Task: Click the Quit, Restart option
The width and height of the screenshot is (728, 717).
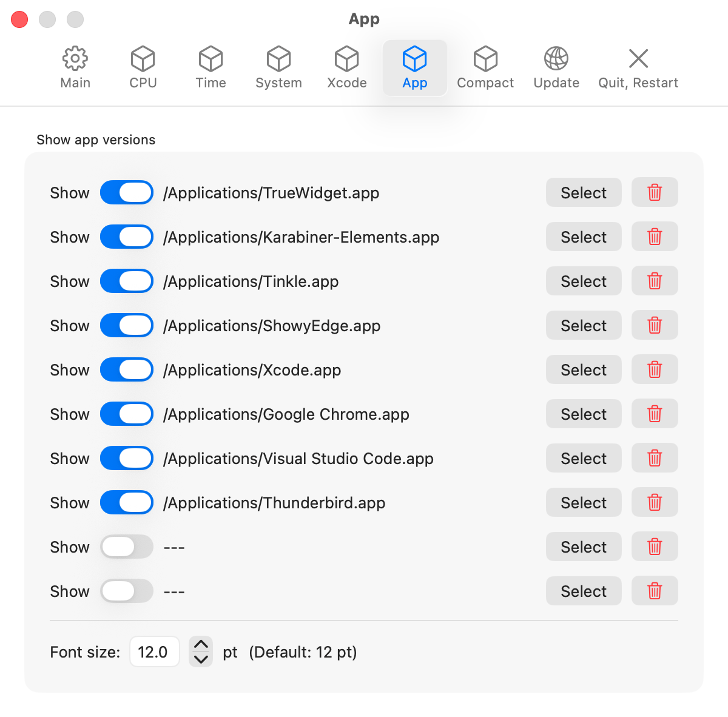Action: pyautogui.click(x=638, y=67)
